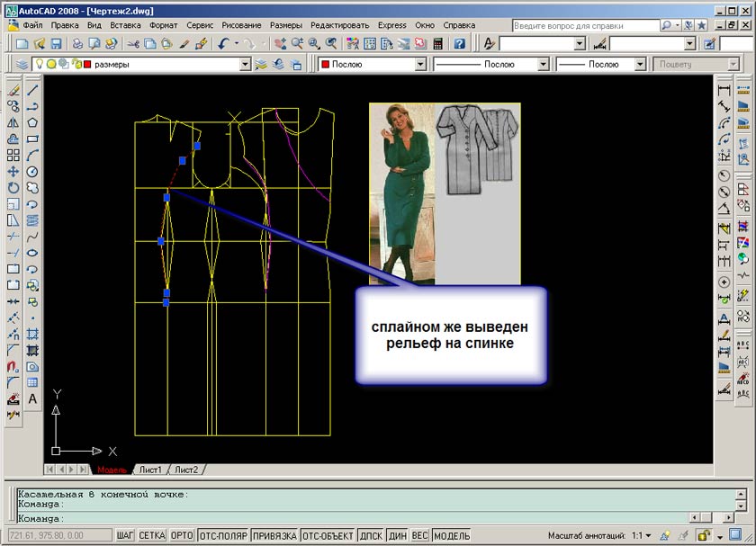
Task: Switch to the Лист1 layout tab
Action: point(150,470)
